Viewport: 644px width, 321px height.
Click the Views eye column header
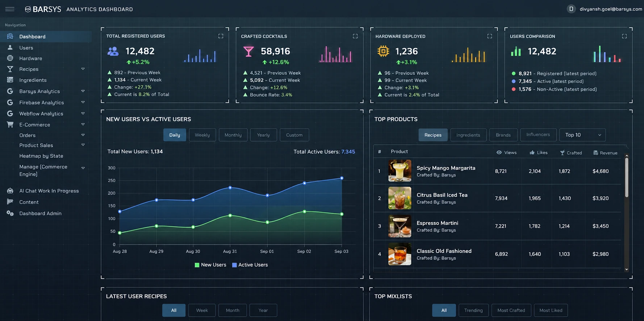pyautogui.click(x=506, y=153)
